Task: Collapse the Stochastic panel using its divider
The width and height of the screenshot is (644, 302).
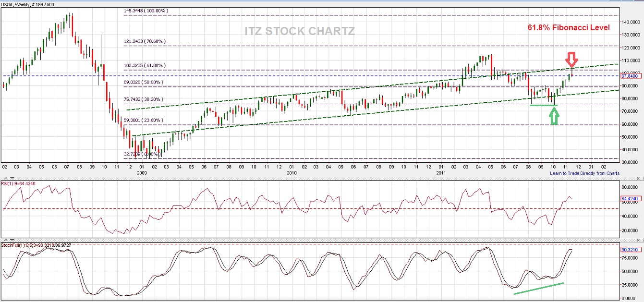Action: (x=12, y=240)
